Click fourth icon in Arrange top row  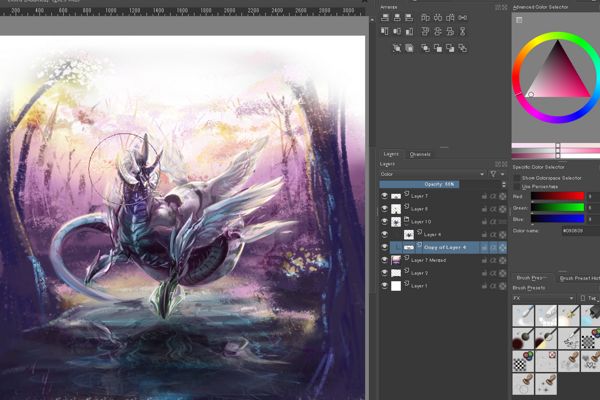(x=425, y=18)
